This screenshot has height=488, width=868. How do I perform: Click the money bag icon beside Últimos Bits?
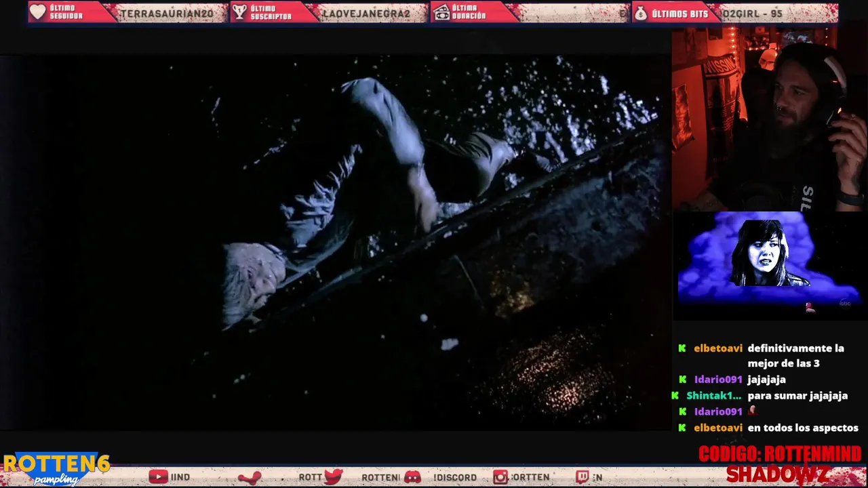(x=640, y=12)
